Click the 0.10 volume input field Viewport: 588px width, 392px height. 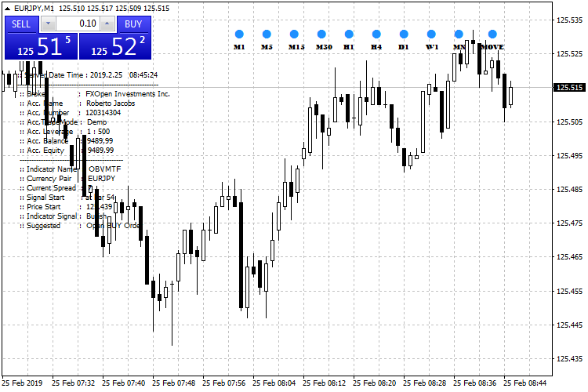point(78,24)
